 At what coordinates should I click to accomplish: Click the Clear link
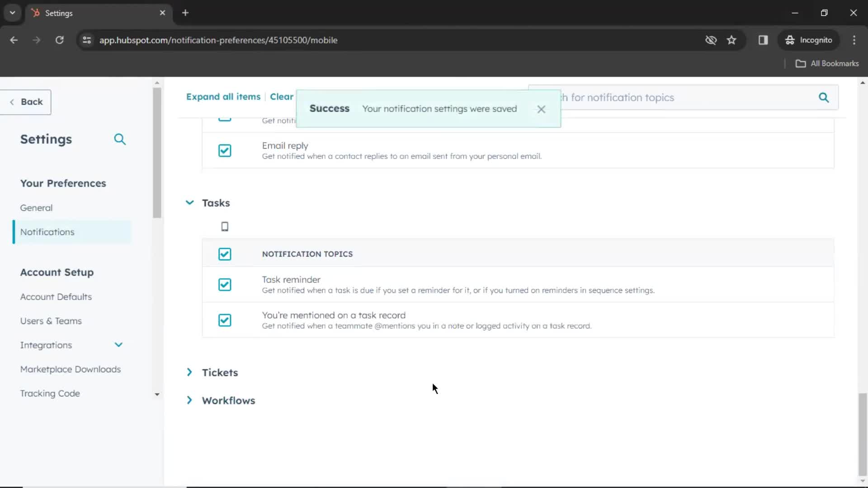pos(281,97)
